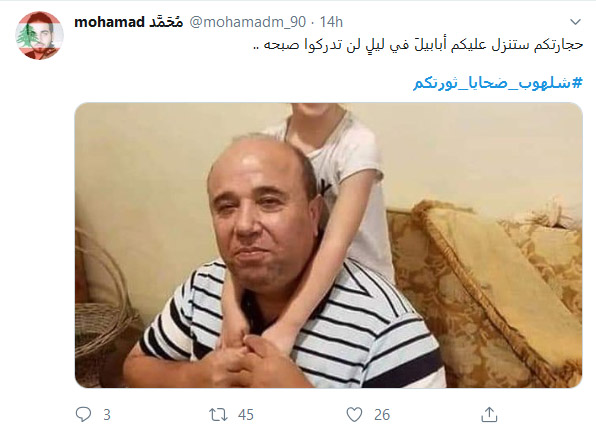This screenshot has width=596, height=434.
Task: Open the profile avatar with Lebanese flag
Action: pyautogui.click(x=39, y=35)
